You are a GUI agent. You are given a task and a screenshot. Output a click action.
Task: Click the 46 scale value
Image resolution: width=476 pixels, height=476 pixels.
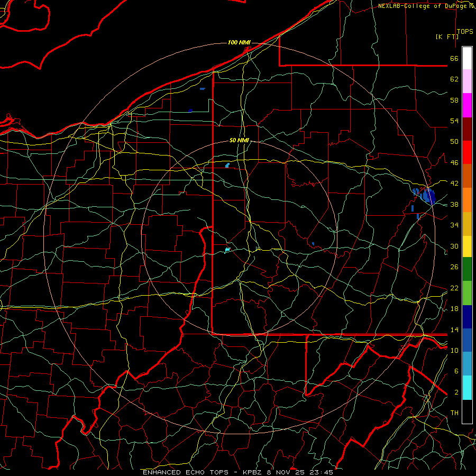[x=454, y=163]
